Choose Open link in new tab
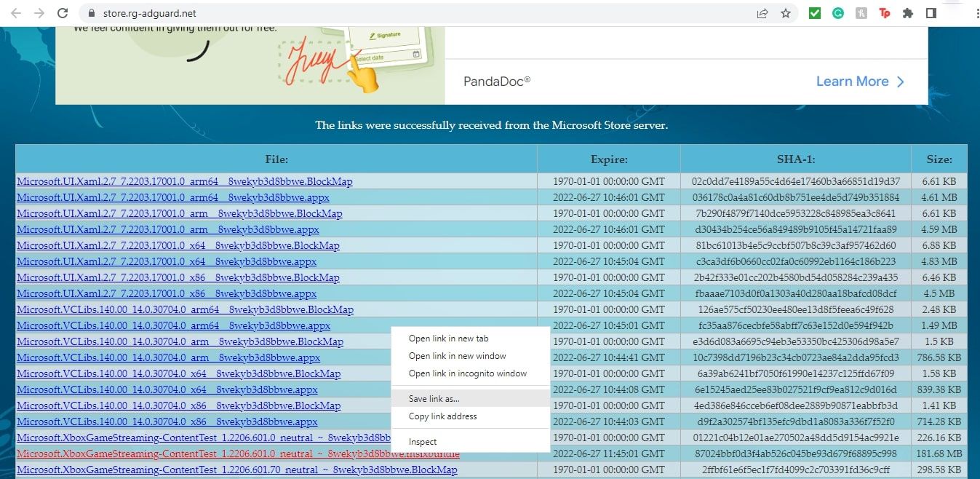 coord(470,339)
